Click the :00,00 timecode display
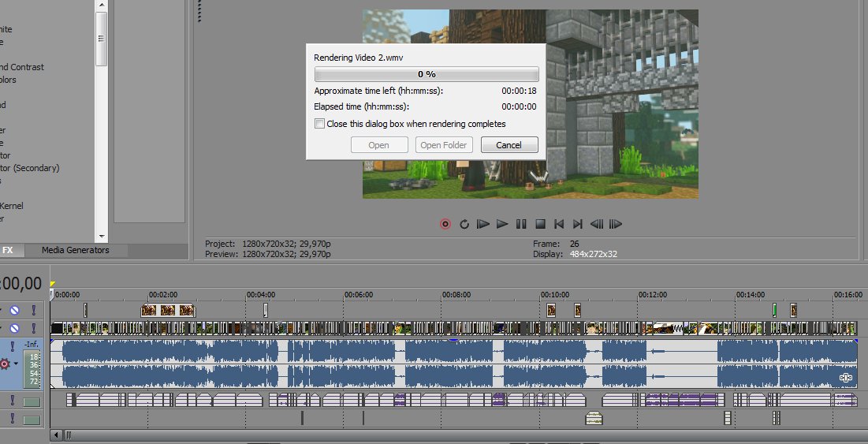 point(21,283)
